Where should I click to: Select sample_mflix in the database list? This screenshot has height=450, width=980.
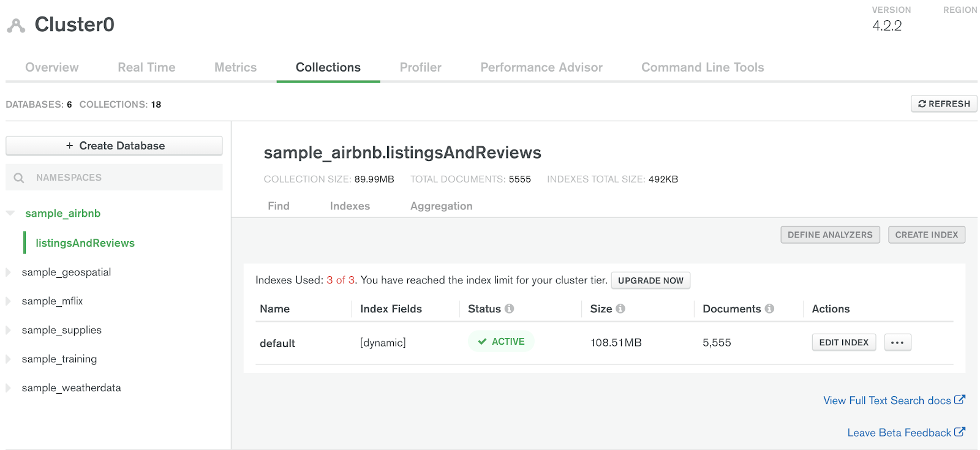(52, 301)
